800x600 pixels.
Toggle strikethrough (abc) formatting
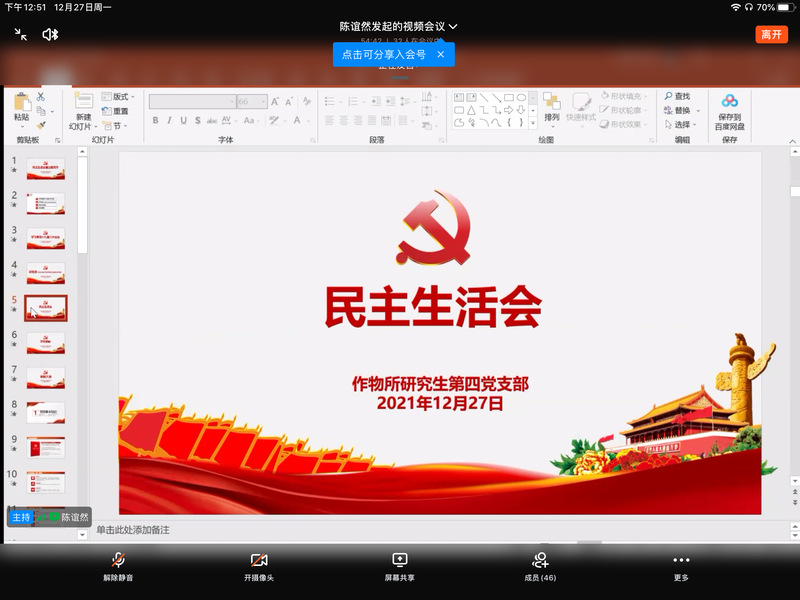pos(212,121)
